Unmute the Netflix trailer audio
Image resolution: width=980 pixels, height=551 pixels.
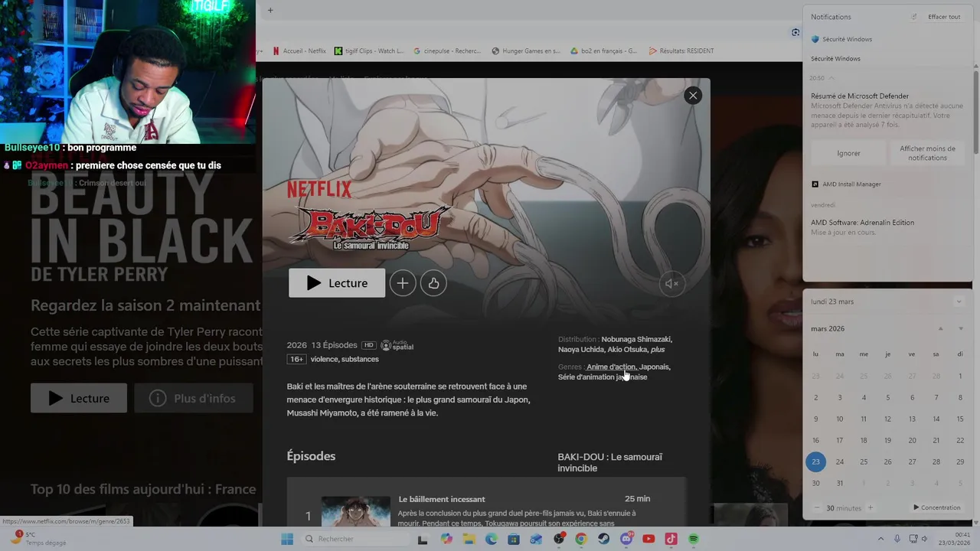pos(671,284)
